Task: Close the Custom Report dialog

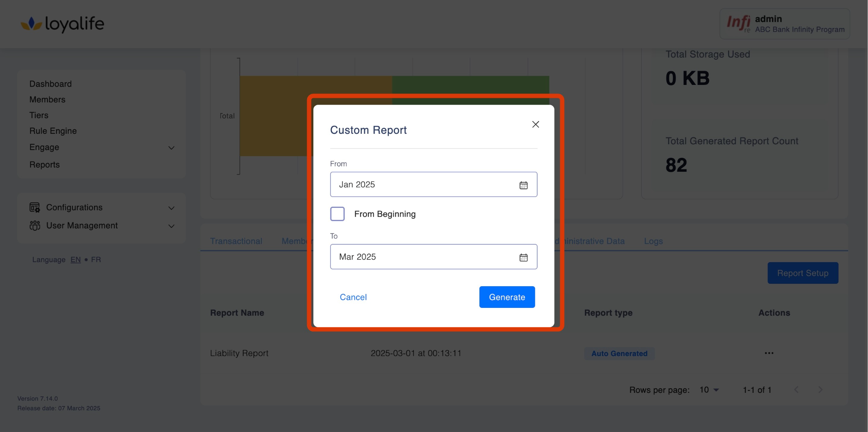Action: pos(535,124)
